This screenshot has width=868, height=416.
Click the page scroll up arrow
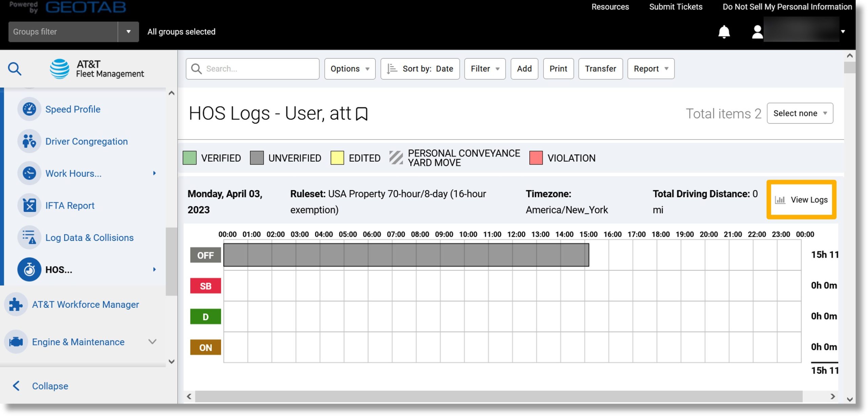coord(850,55)
